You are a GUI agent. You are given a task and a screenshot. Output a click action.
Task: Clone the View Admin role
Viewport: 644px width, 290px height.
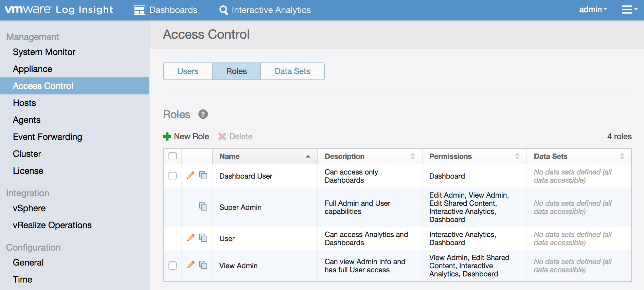[203, 265]
